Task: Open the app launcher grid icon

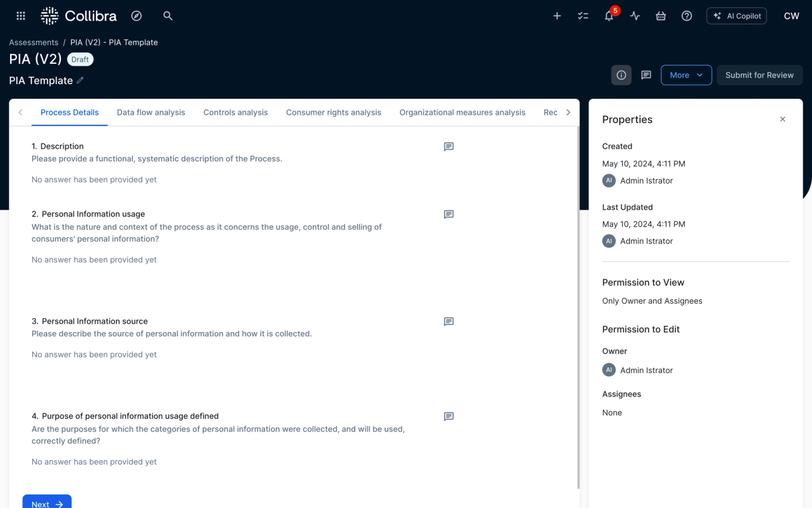Action: click(21, 16)
